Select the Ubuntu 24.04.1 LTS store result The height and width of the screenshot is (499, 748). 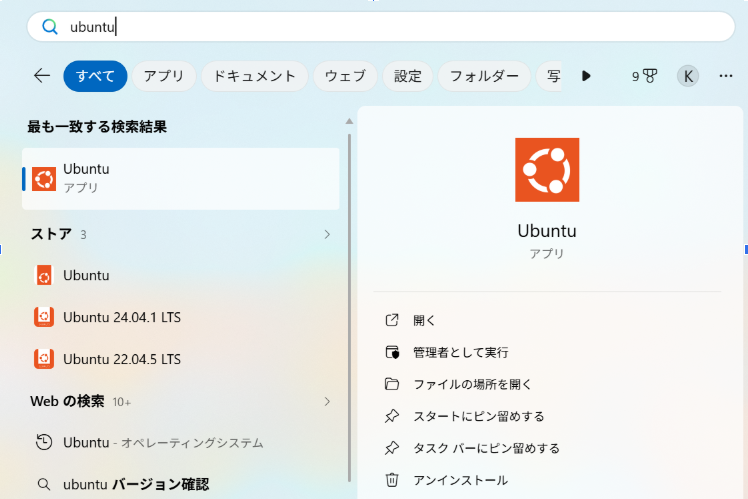[181, 317]
